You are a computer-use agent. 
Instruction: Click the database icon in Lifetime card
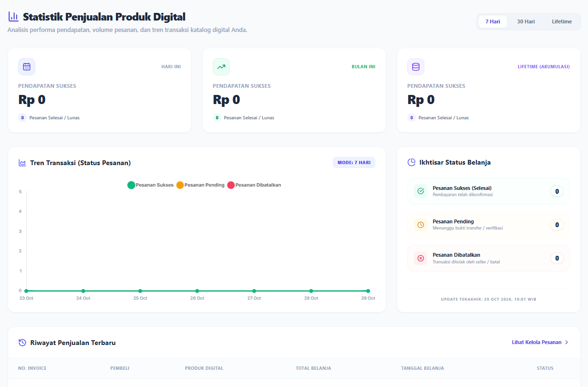pos(416,67)
